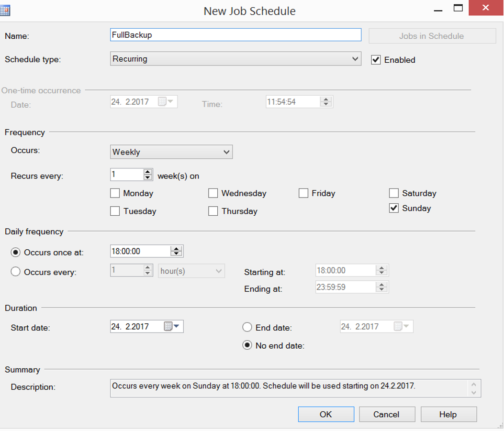Enable the Saturday checkbox
This screenshot has width=504, height=431.
[393, 193]
